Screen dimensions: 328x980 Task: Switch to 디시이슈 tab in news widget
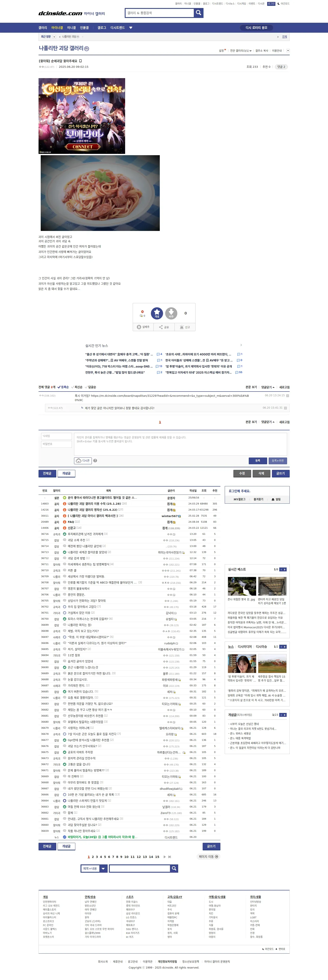click(261, 647)
